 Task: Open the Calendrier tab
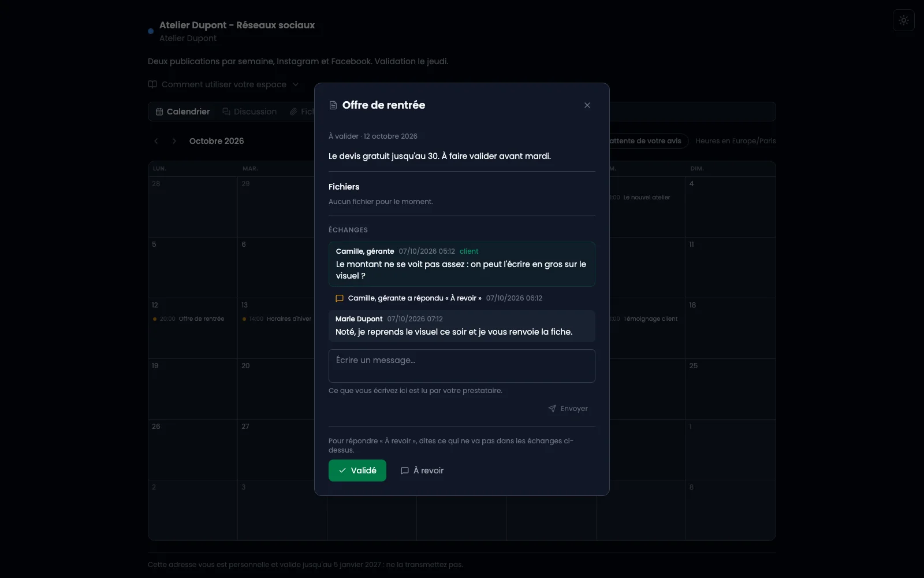tap(182, 112)
